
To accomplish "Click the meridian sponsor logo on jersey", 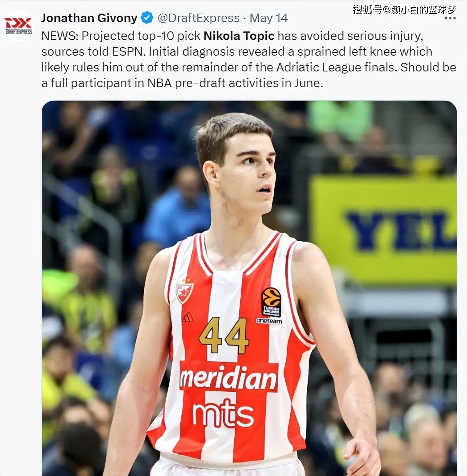I will coord(228,377).
